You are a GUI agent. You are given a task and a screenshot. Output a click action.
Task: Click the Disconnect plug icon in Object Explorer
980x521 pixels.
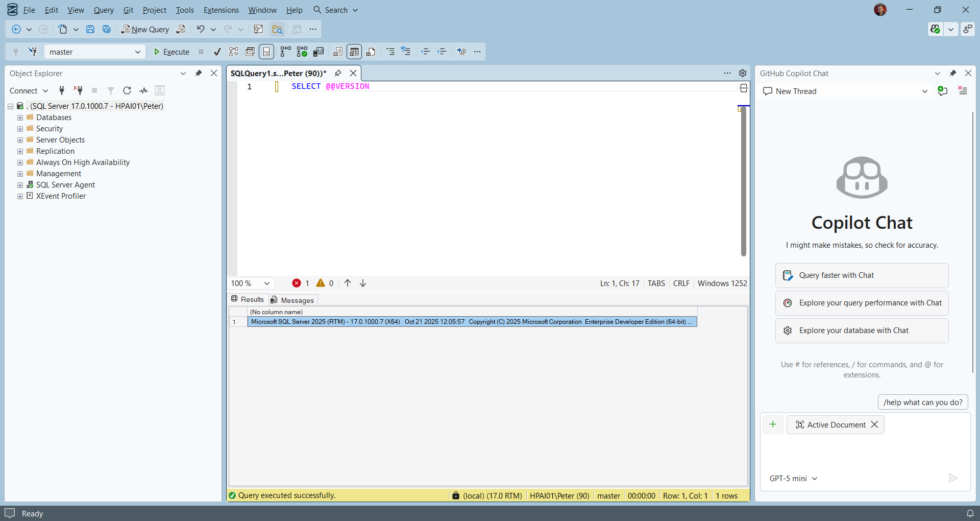pos(78,91)
